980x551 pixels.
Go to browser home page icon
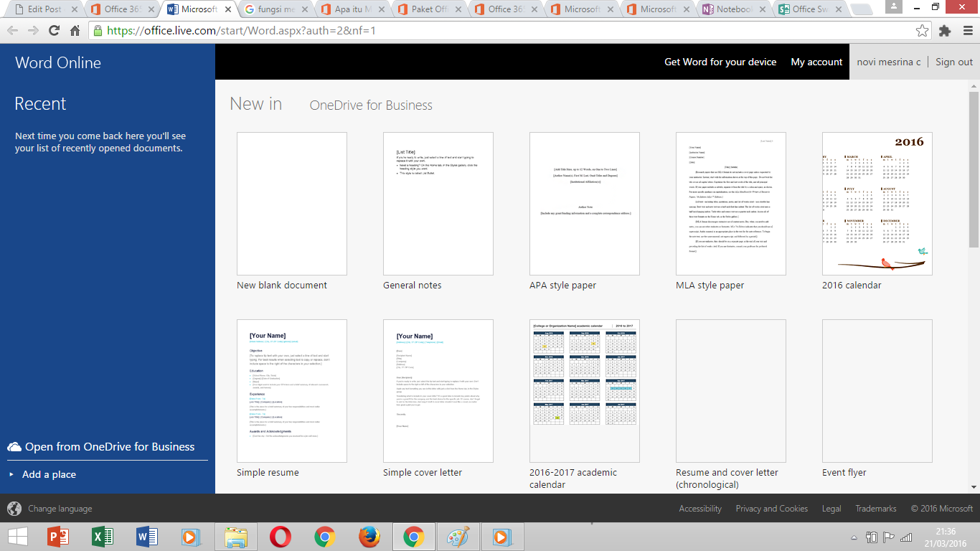point(75,31)
